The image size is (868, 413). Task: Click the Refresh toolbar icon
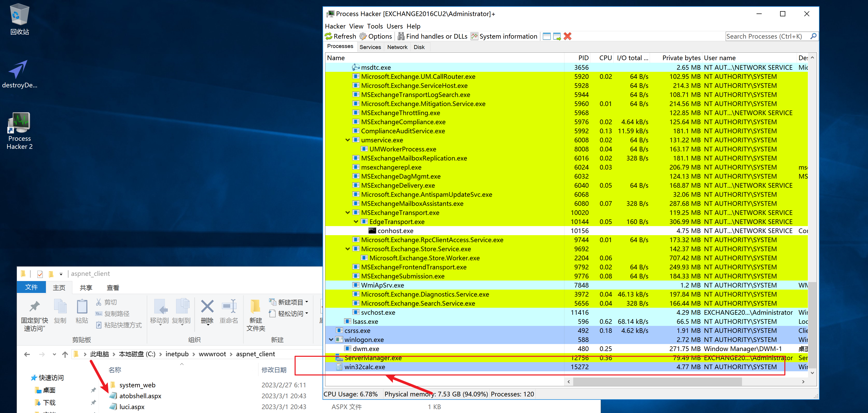click(x=340, y=36)
